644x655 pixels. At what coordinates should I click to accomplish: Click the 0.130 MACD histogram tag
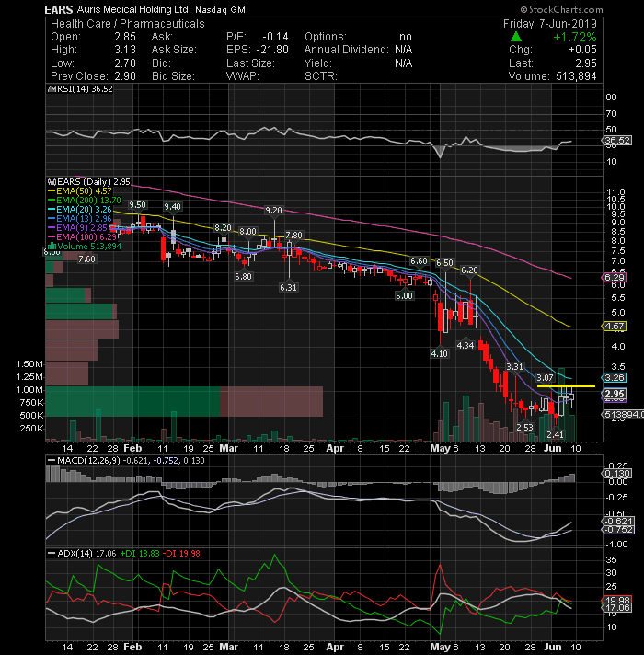616,473
